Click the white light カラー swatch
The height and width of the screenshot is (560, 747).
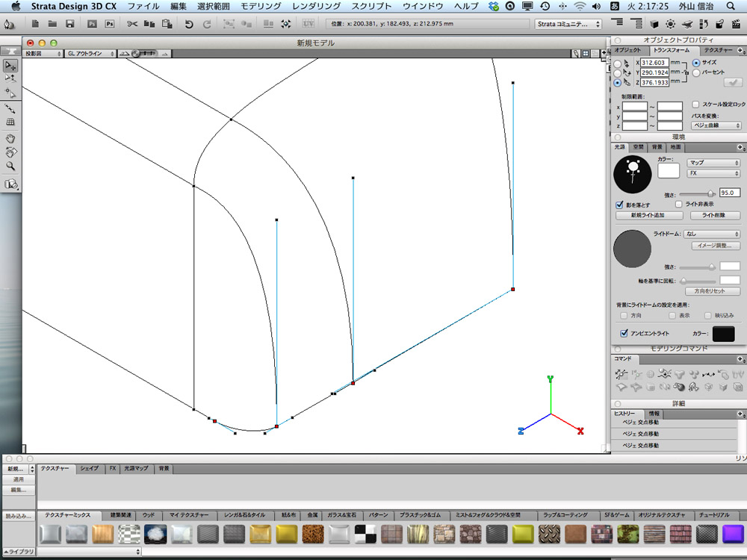coord(668,171)
